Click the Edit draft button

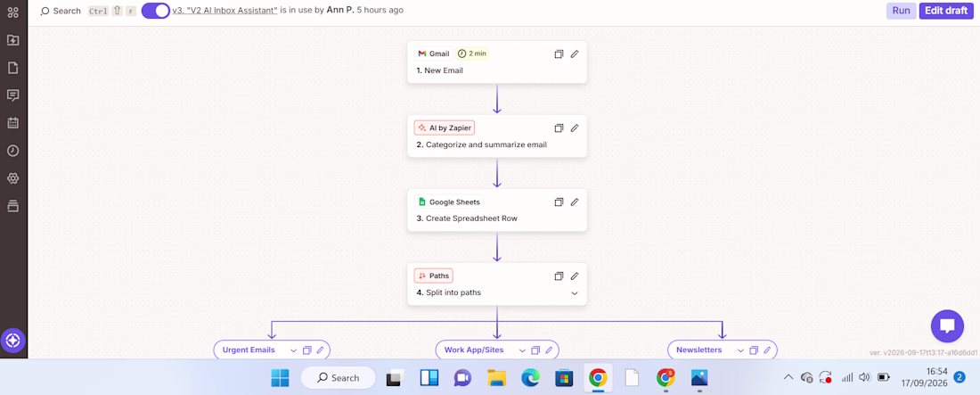click(x=946, y=11)
